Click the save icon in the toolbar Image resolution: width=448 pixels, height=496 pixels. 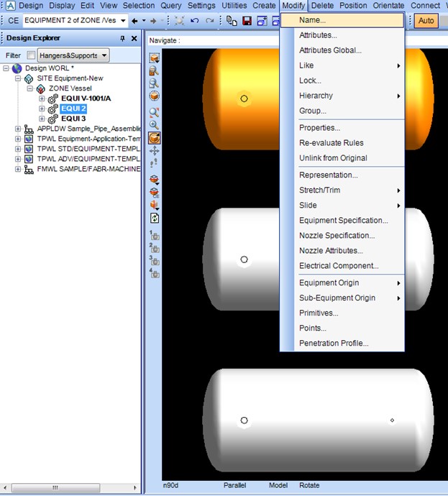[247, 21]
